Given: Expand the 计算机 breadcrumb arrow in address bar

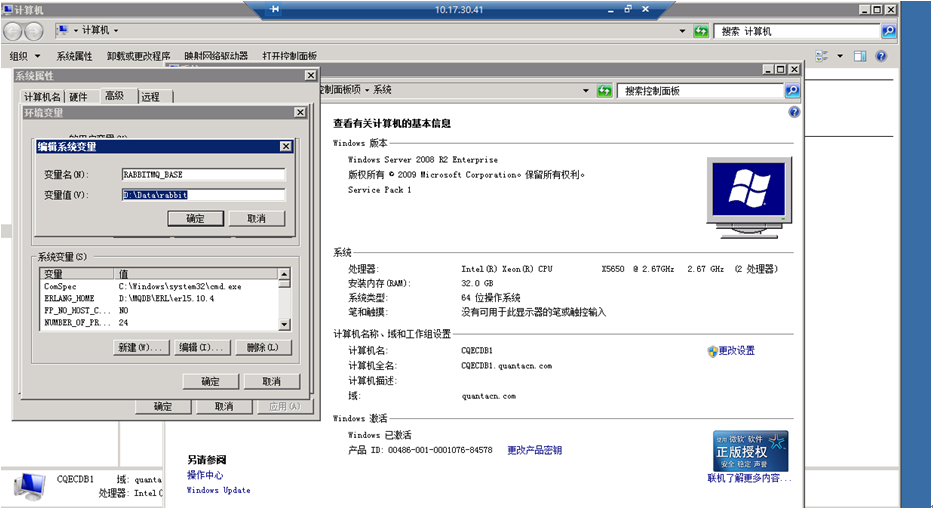Looking at the screenshot, I should click(116, 30).
